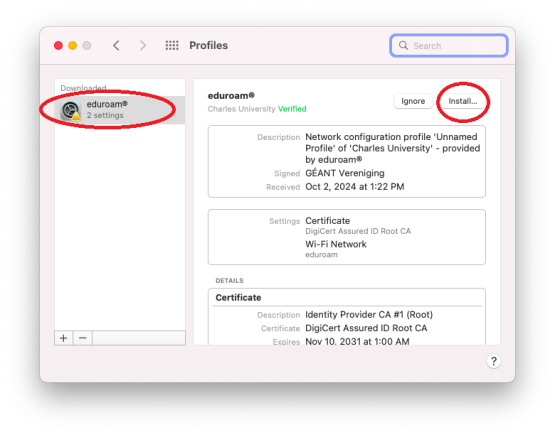Click the Install… button
555x435 pixels.
coord(463,101)
